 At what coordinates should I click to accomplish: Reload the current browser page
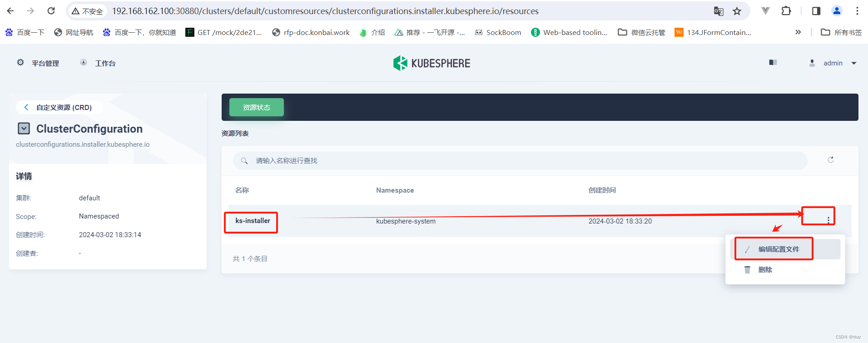coord(51,11)
